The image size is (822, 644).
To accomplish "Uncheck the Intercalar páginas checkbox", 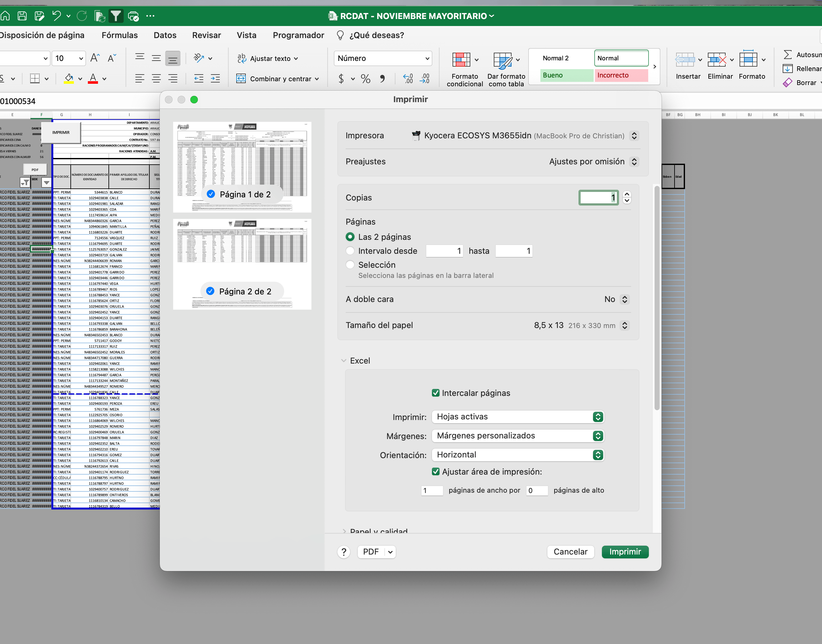I will (x=435, y=393).
